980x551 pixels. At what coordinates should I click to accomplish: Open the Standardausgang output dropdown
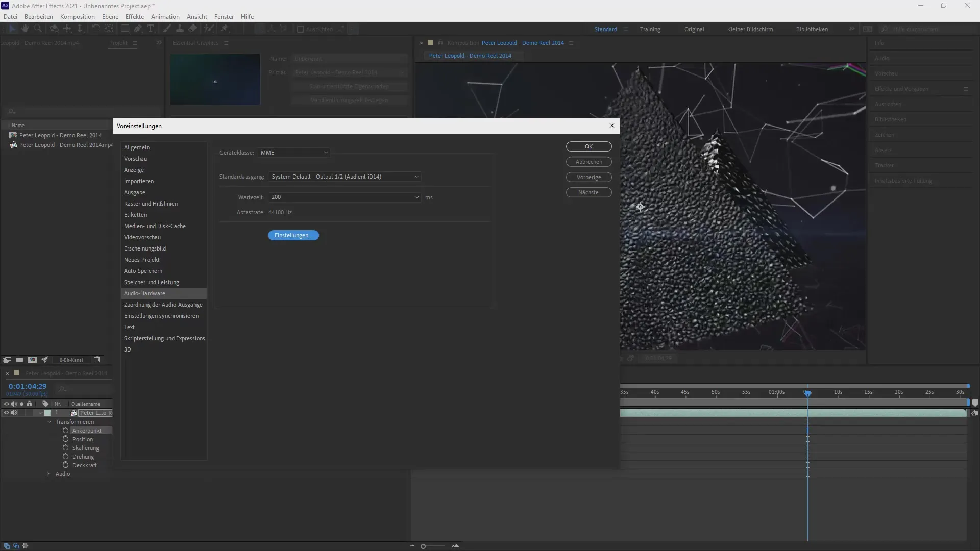pyautogui.click(x=345, y=177)
